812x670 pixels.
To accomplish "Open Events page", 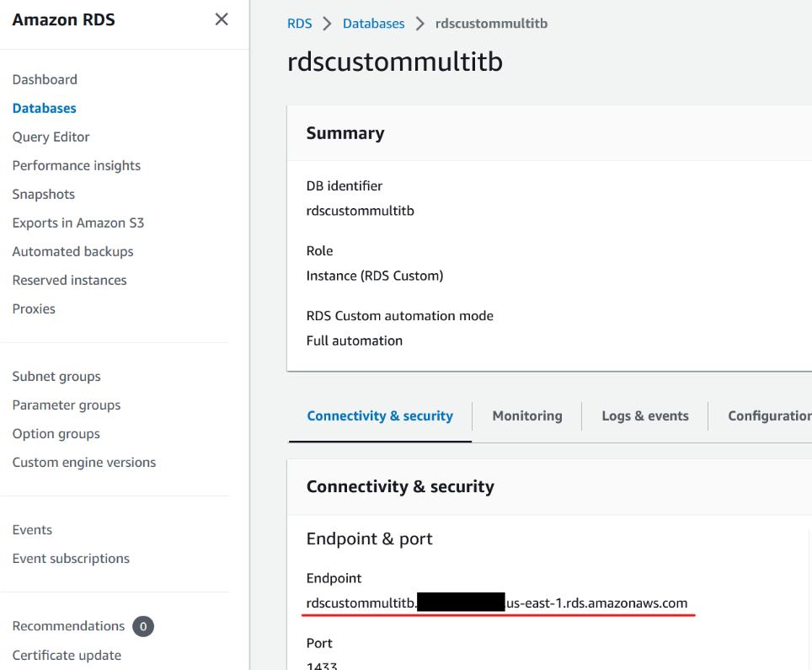I will coord(32,530).
